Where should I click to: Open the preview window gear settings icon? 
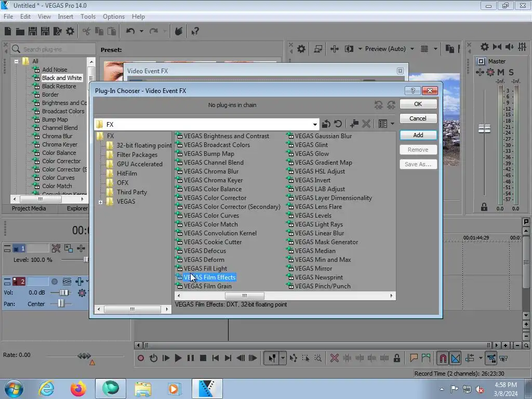(301, 49)
